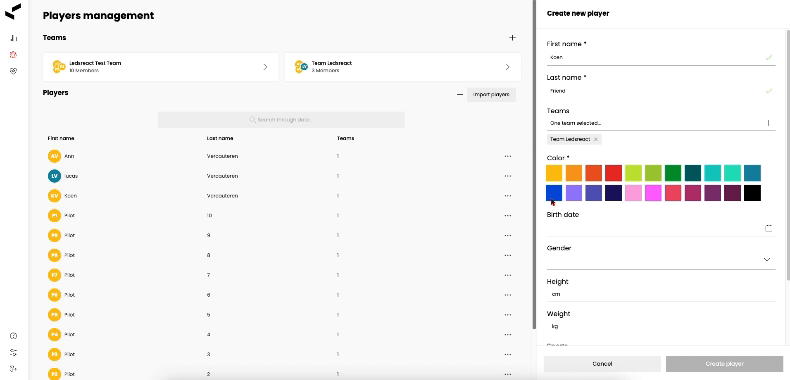Choose the magenta color swatch
790x380 pixels.
653,193
